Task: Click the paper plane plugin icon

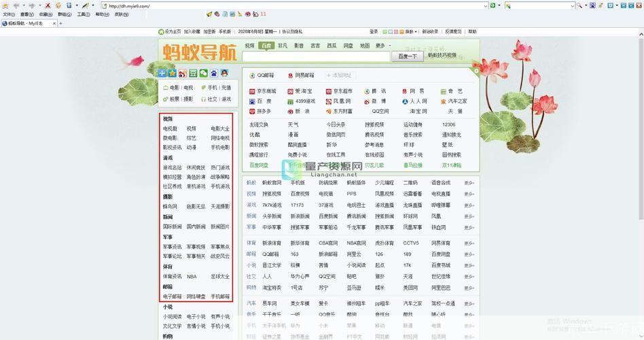Action: [209, 14]
